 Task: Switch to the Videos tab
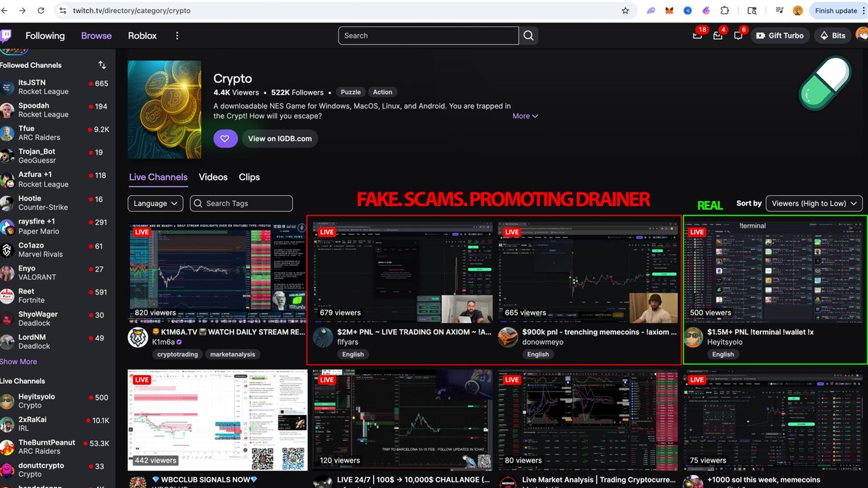point(213,177)
